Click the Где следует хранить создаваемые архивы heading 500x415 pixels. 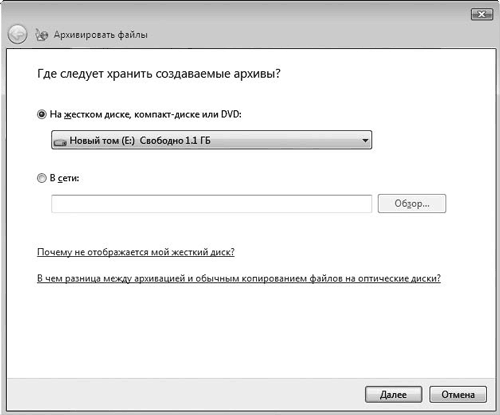click(159, 73)
